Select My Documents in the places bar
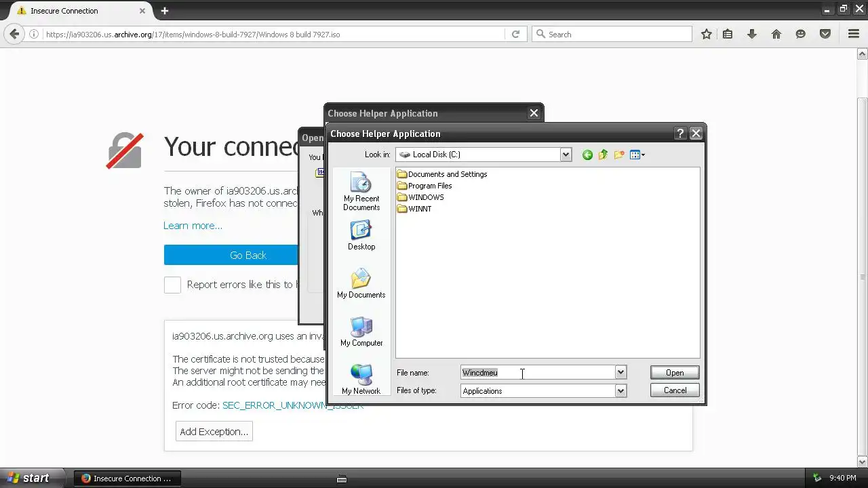868x488 pixels. click(x=361, y=283)
